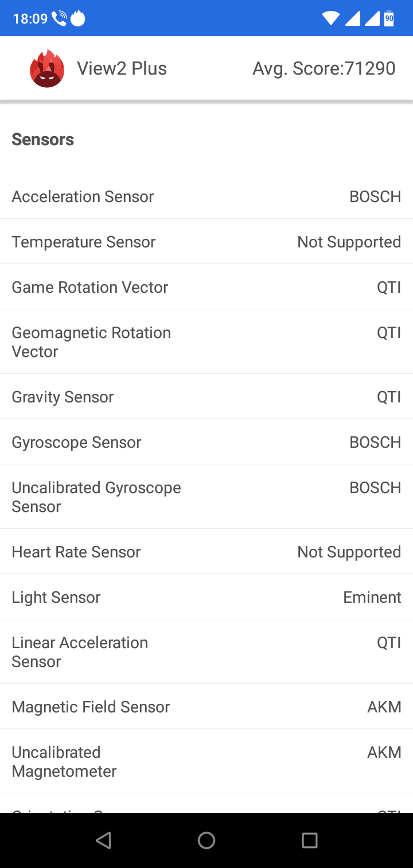Viewport: 413px width, 868px height.
Task: Tap the Light Sensor Eminent row
Action: coord(206,597)
